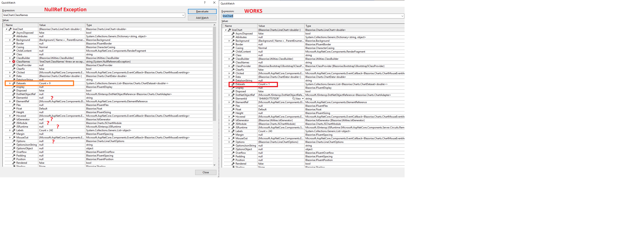
Task: Click the wrench icon next to Data in left window
Action: coord(14,76)
